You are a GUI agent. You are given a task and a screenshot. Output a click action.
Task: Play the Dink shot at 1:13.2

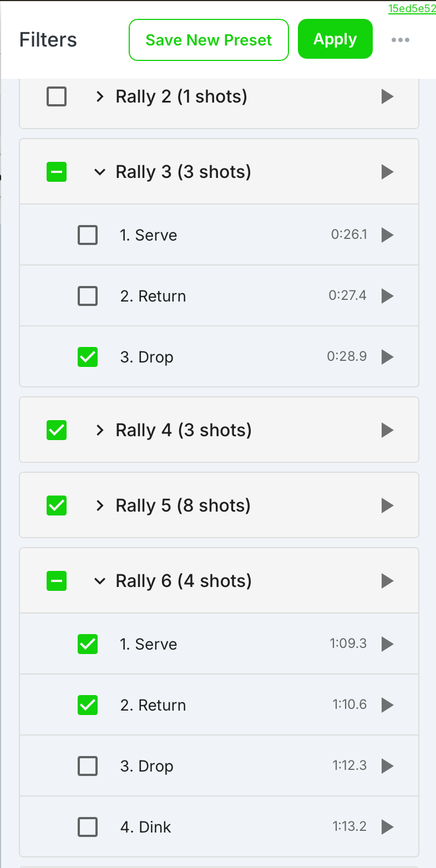387,827
